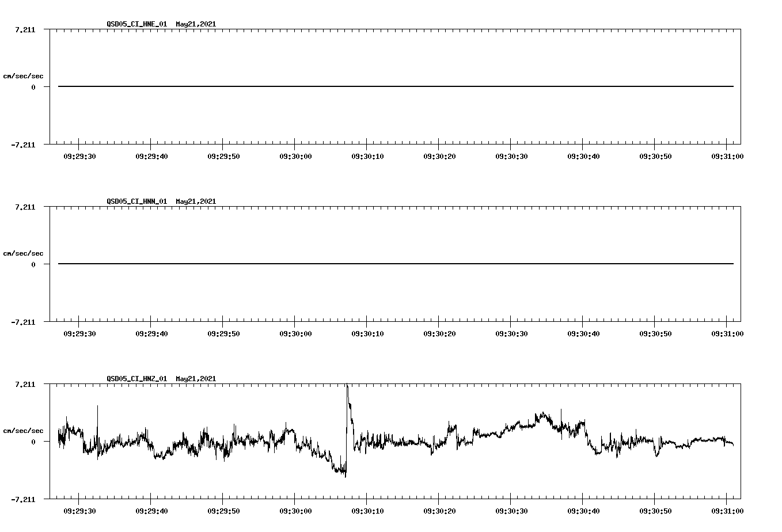Click the QSD05_CI_HNN_01 May21,2021 title
The height and width of the screenshot is (532, 782).
coord(161,202)
